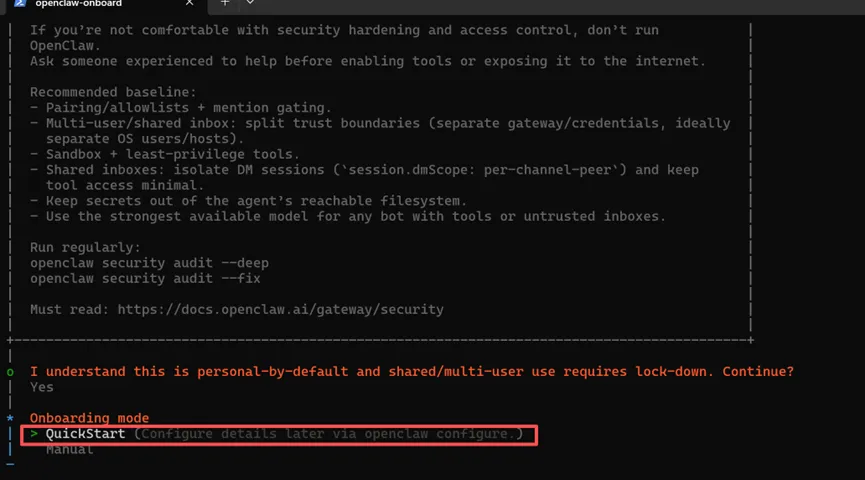Click the Recommended baseline heading
This screenshot has width=865, height=480.
point(113,92)
